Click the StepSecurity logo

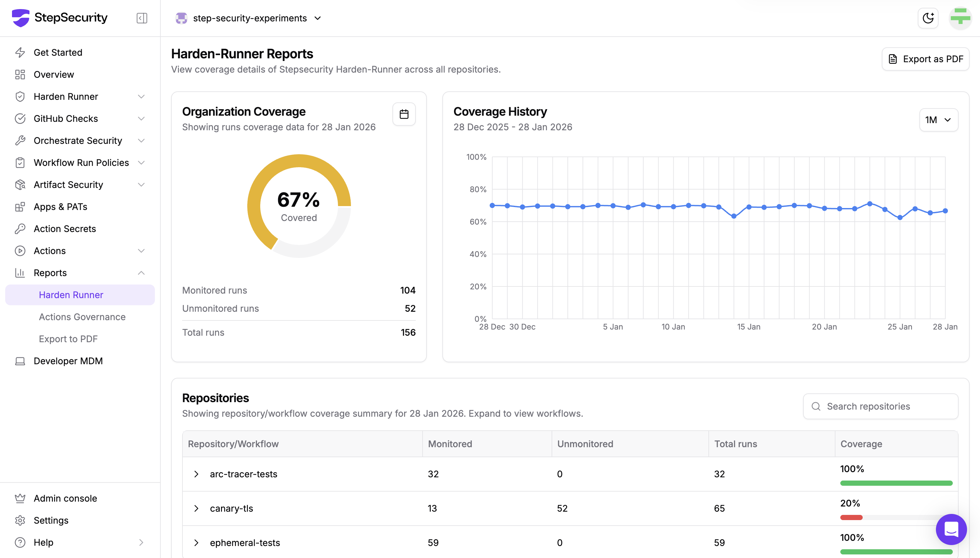(59, 17)
